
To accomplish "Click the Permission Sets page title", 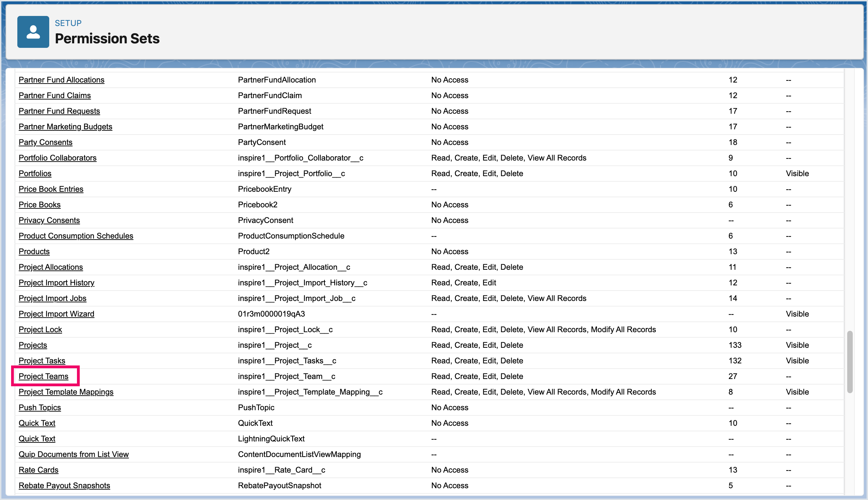I will tap(107, 38).
